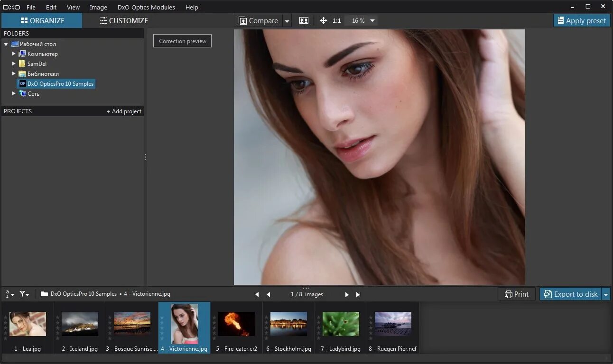Click the star rating on Ladybird.jpg

pos(319,328)
